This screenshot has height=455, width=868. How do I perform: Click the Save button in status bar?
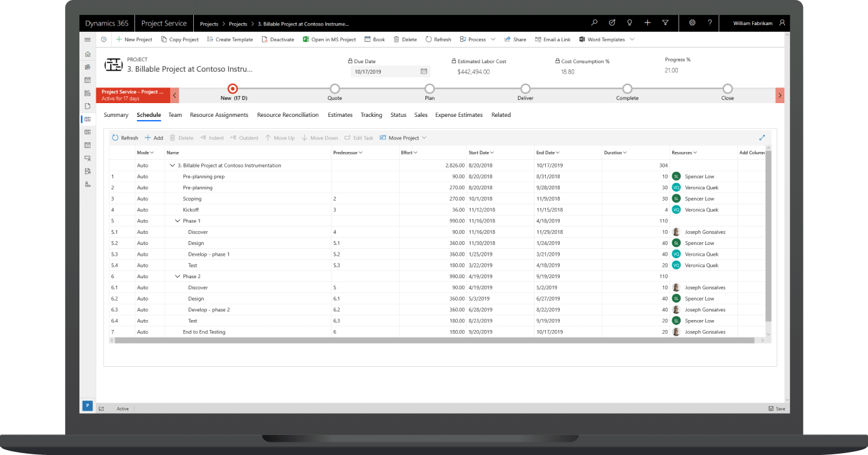[777, 409]
